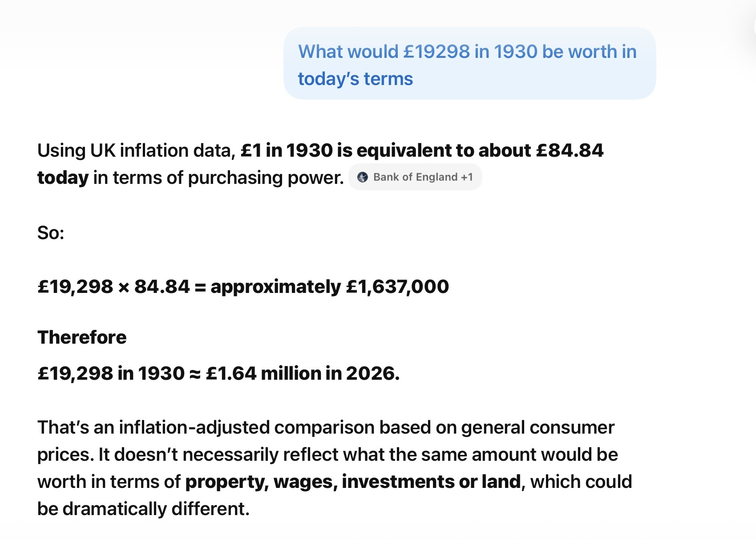This screenshot has height=540, width=756.
Task: Click the phrase "purchasing power"
Action: pos(266,178)
